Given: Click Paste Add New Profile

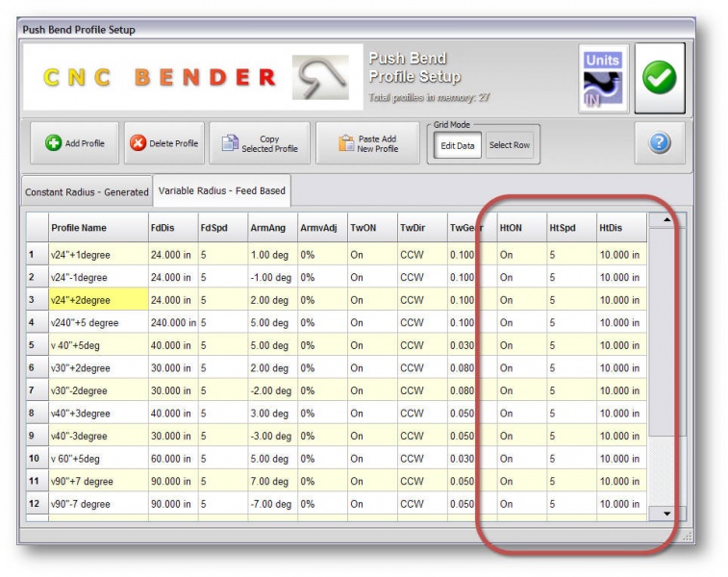Looking at the screenshot, I should click(367, 144).
